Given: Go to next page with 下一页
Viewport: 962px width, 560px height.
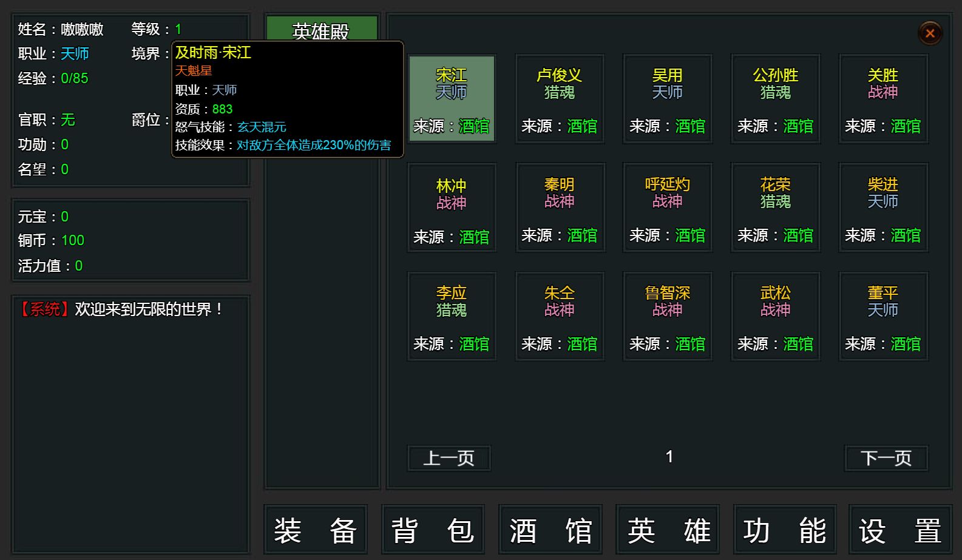Looking at the screenshot, I should 886,458.
